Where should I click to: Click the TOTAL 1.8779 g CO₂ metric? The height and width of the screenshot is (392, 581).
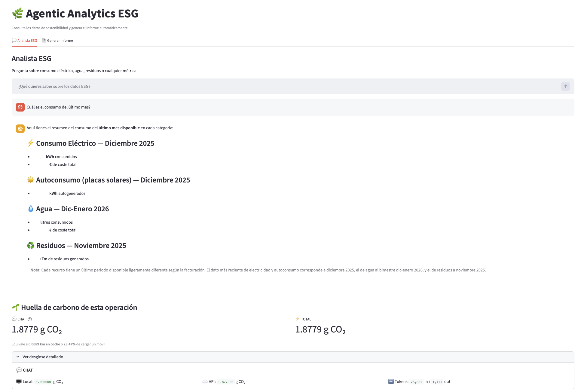click(320, 329)
